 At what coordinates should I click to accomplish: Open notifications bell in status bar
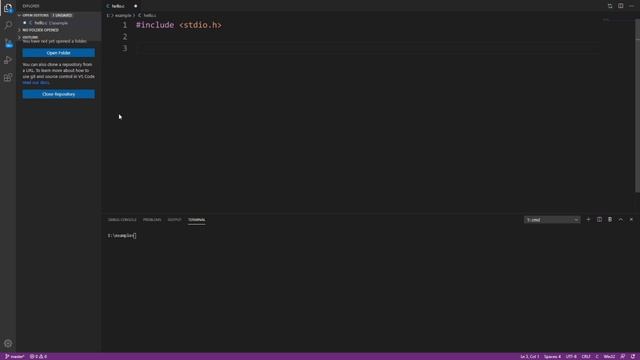(x=633, y=356)
